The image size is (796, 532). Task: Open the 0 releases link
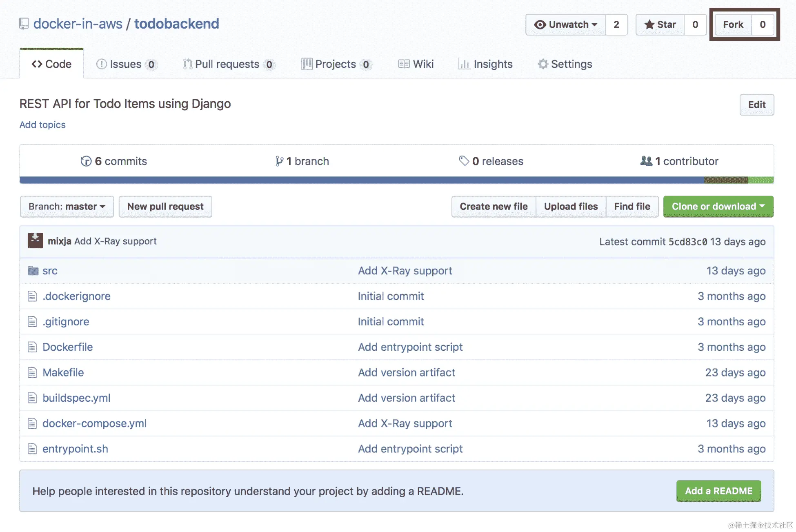(x=491, y=161)
